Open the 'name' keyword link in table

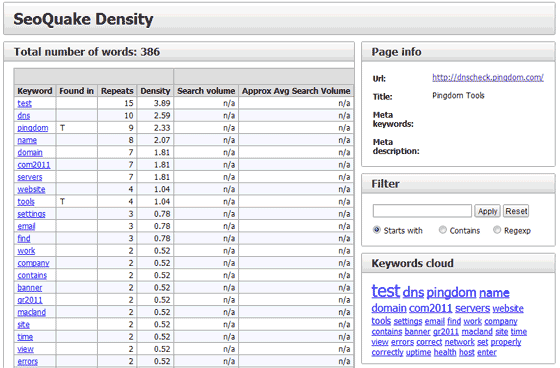tap(27, 140)
